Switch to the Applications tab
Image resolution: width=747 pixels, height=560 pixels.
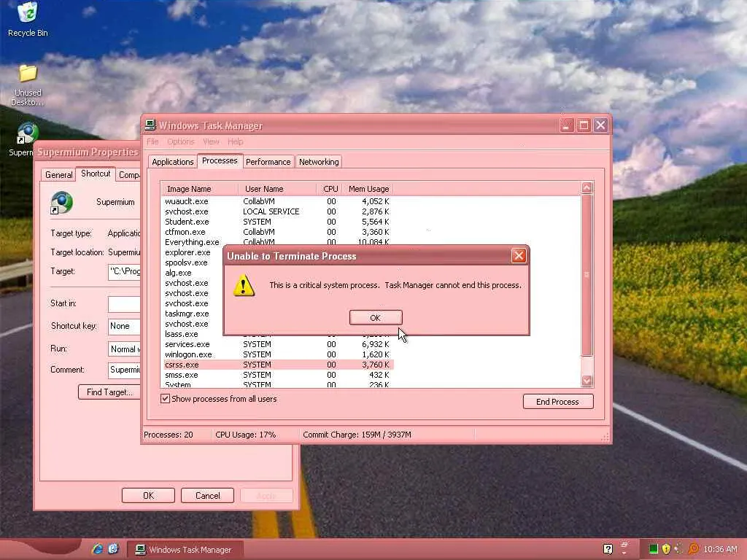(x=172, y=162)
